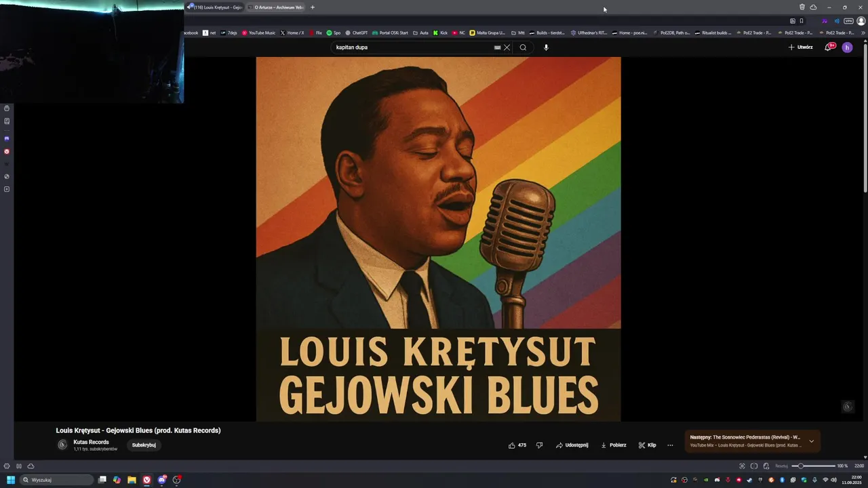Click the Subskrybuj button
The width and height of the screenshot is (868, 488).
[x=144, y=445]
